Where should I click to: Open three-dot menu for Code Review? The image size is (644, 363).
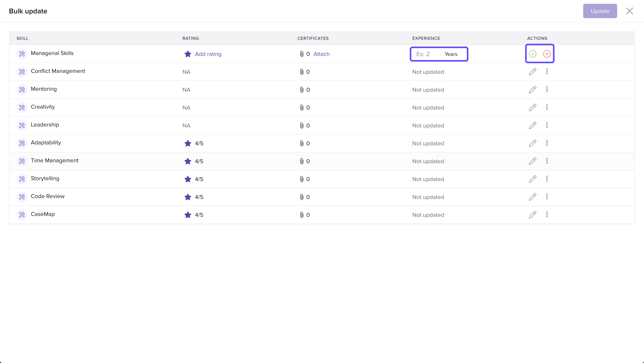tap(547, 197)
